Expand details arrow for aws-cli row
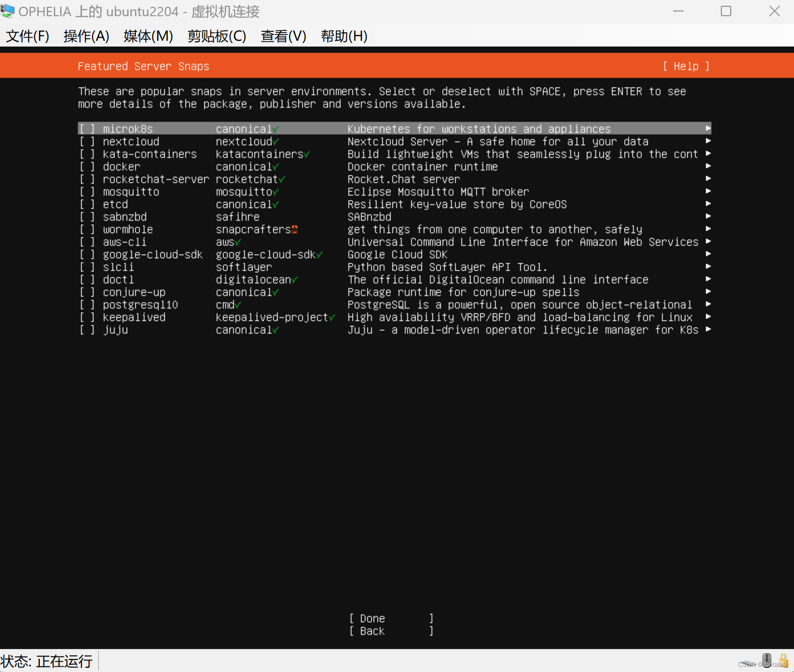 point(708,241)
